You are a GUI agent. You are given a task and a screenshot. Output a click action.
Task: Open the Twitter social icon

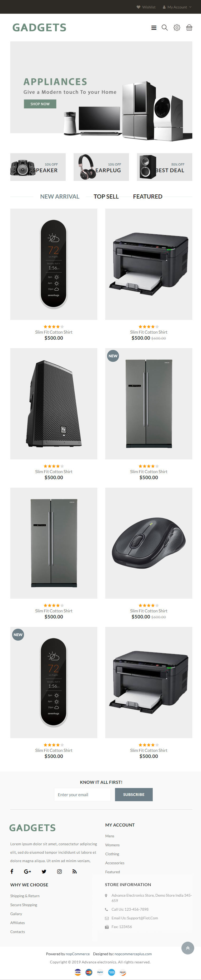pyautogui.click(x=44, y=871)
